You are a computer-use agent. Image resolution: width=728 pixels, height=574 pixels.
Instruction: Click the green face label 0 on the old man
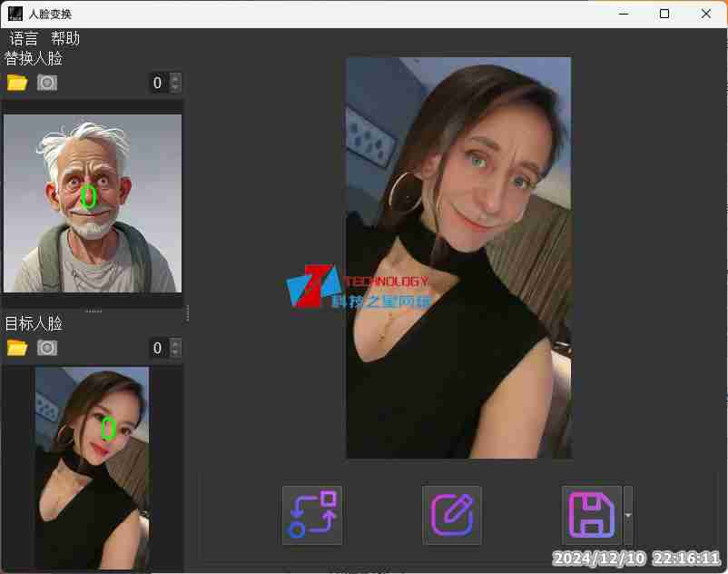[x=88, y=196]
